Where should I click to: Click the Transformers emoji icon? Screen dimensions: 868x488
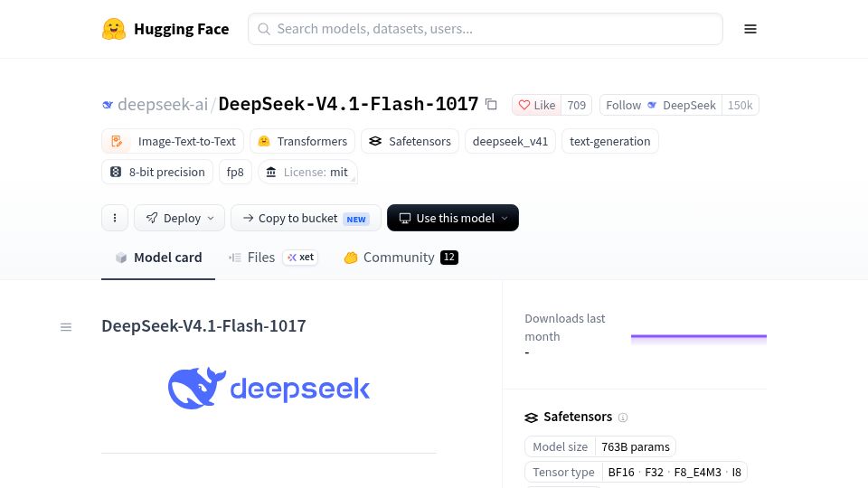click(264, 141)
